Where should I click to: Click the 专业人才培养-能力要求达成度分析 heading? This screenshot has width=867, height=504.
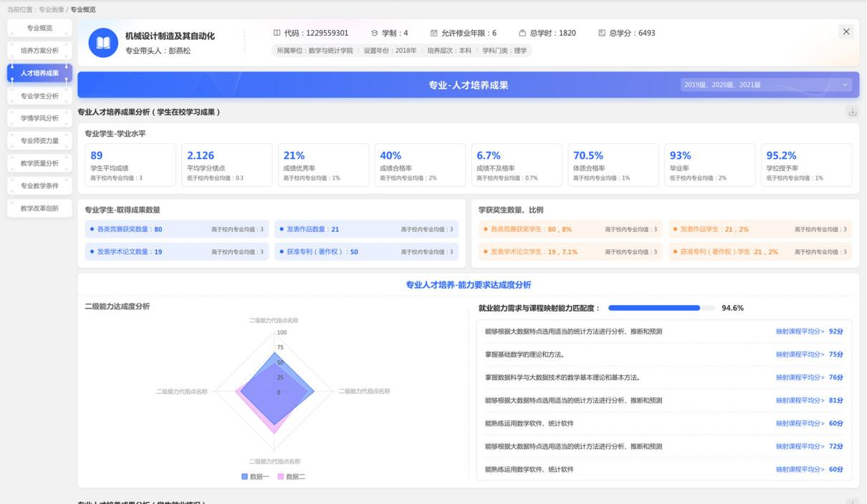point(469,285)
